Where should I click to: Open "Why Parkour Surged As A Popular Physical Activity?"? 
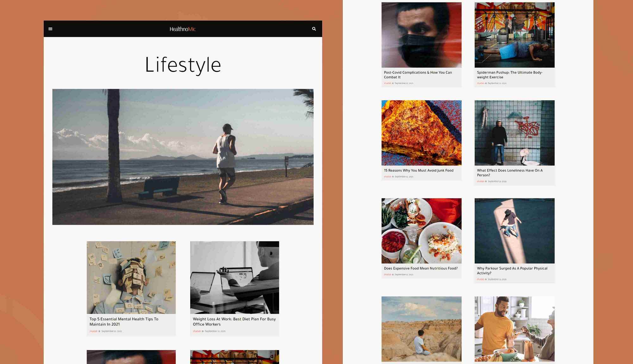click(512, 271)
